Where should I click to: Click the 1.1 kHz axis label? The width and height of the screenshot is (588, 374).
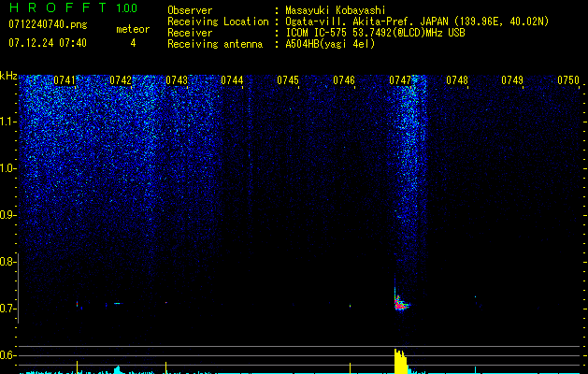point(8,122)
